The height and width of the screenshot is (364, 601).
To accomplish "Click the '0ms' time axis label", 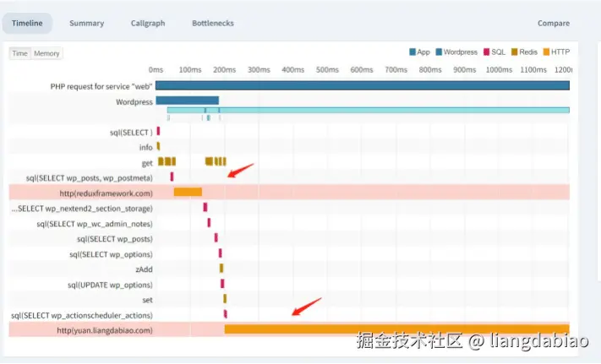I will (x=156, y=69).
